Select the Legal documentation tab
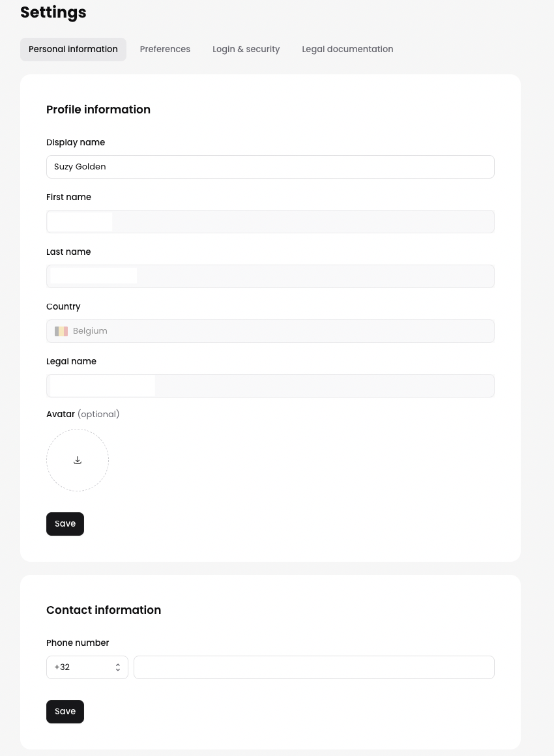 pyautogui.click(x=347, y=50)
